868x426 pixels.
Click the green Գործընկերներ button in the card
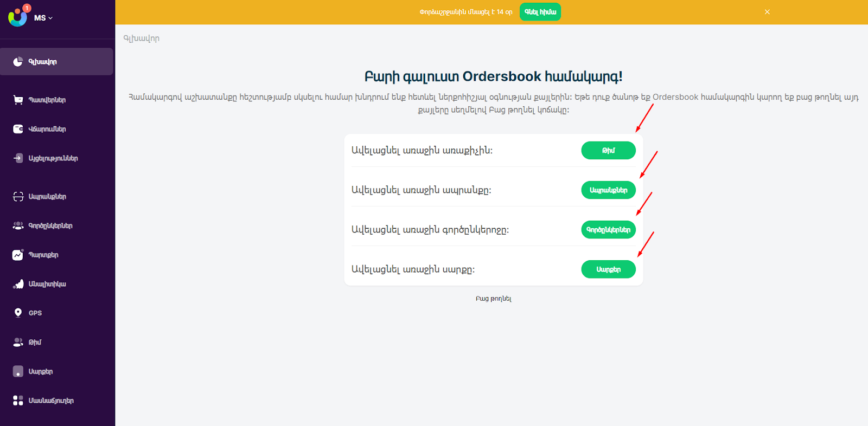(x=608, y=230)
